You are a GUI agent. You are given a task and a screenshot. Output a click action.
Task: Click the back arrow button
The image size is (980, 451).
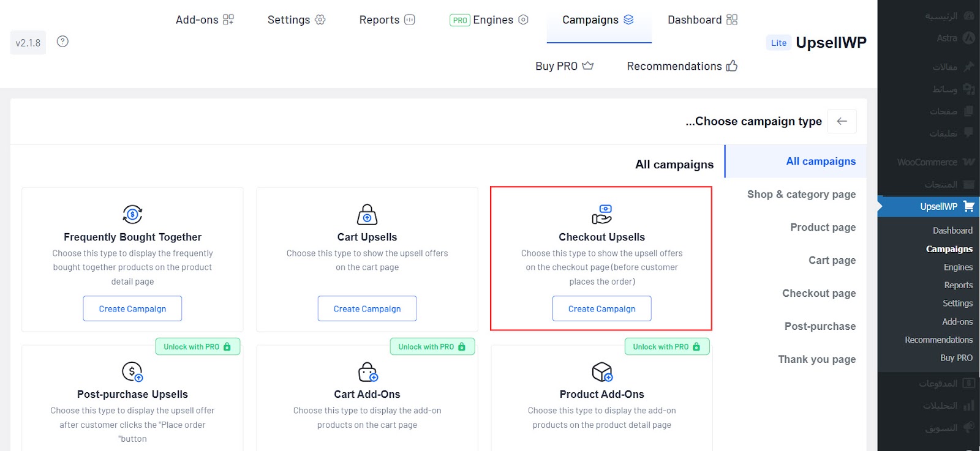pos(842,121)
